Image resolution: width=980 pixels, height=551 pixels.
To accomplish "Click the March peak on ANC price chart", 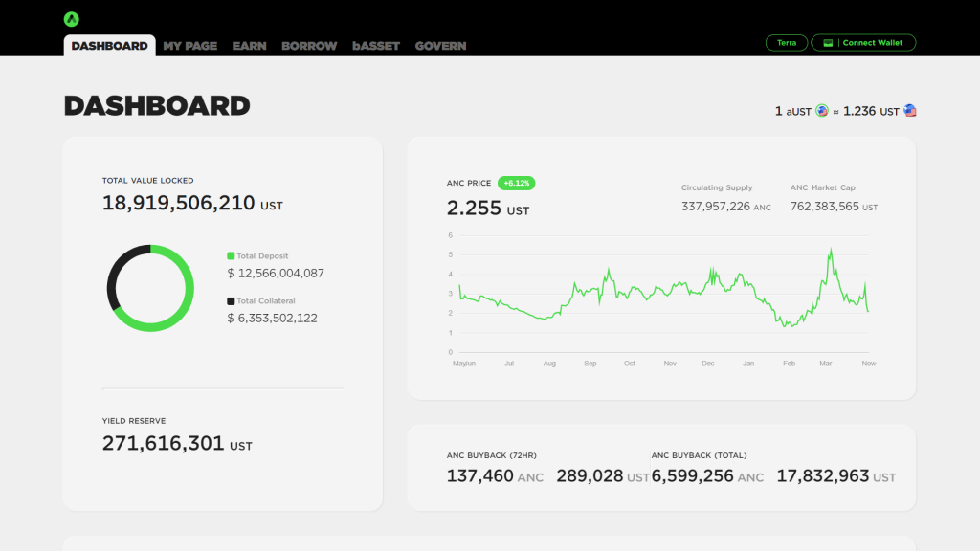I will click(831, 250).
